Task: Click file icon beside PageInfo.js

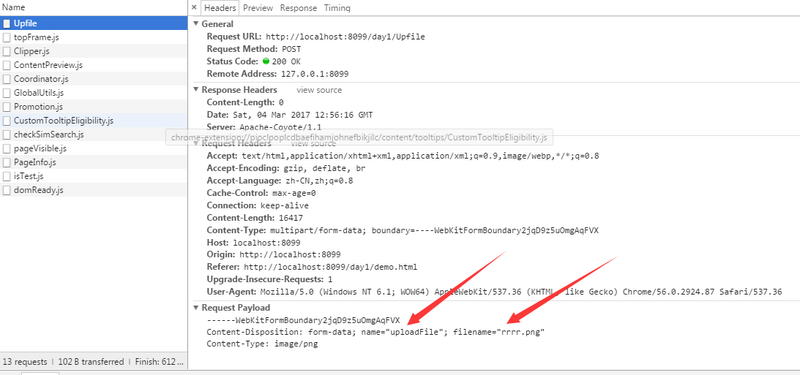Action: tap(7, 162)
